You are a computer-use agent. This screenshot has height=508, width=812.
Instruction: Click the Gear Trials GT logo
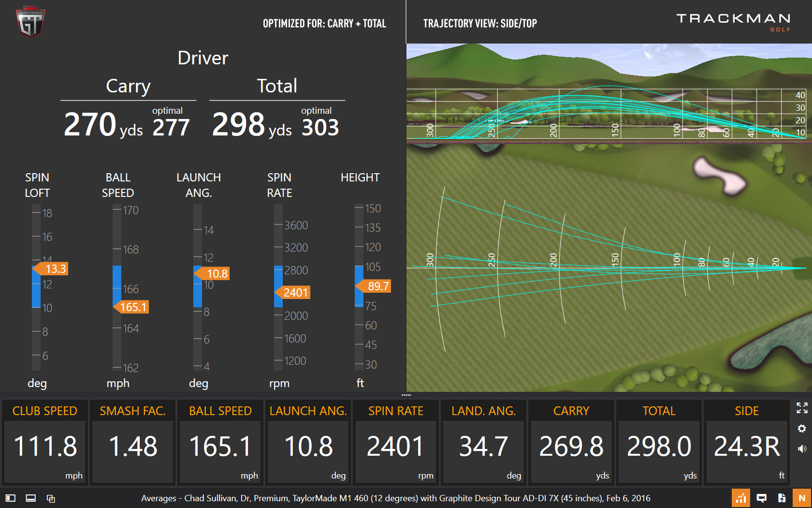coord(30,22)
